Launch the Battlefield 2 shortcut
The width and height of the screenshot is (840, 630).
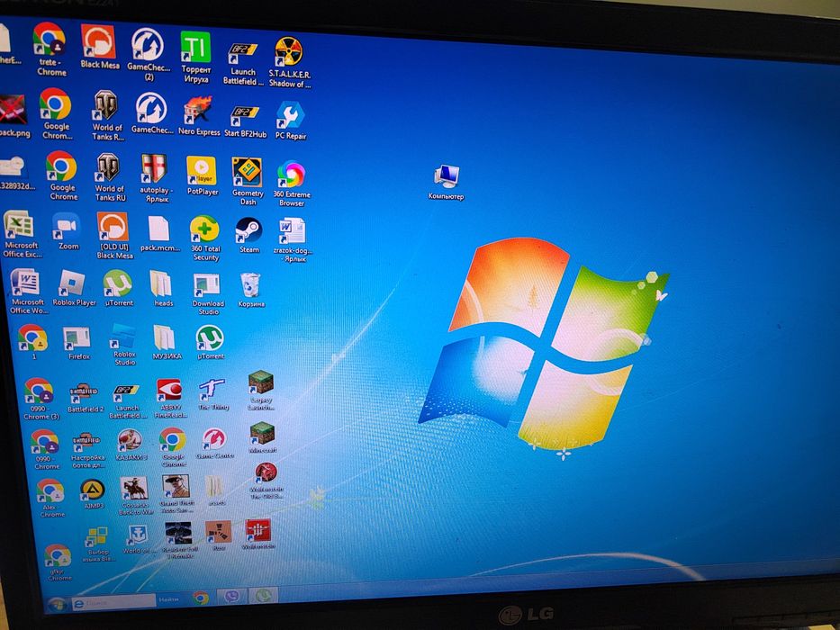pyautogui.click(x=85, y=398)
